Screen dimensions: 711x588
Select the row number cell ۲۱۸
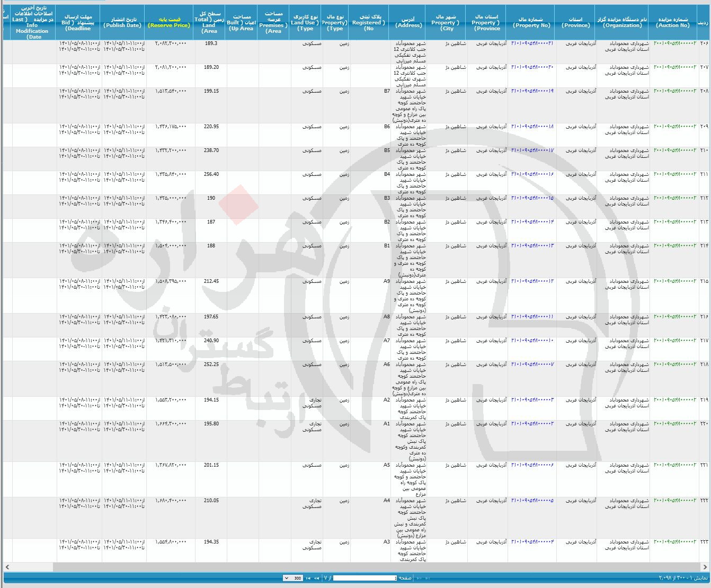(x=704, y=364)
